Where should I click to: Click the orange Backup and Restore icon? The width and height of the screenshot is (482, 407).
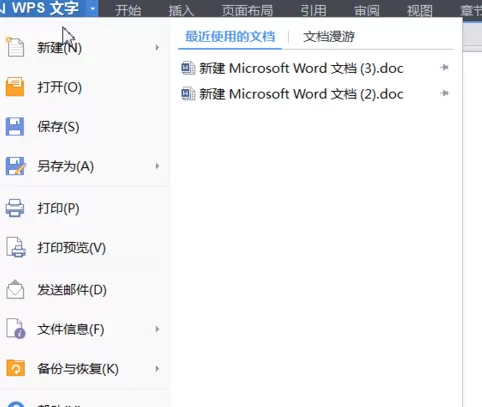coord(16,368)
